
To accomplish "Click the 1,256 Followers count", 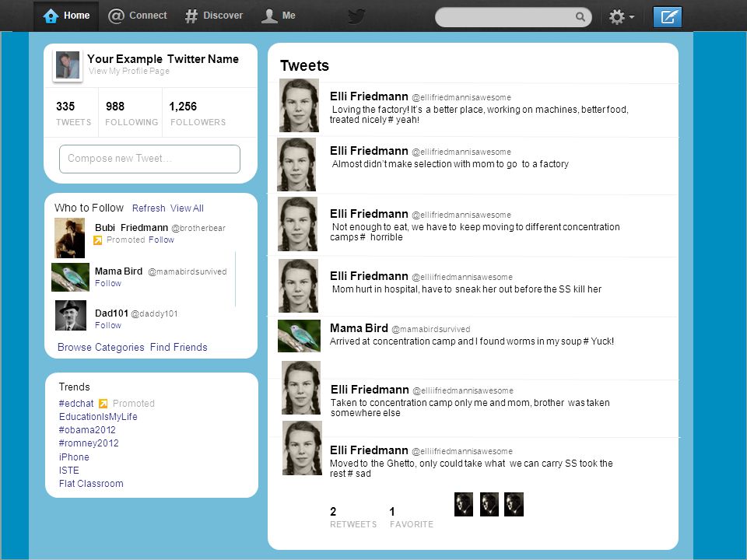I will point(198,114).
